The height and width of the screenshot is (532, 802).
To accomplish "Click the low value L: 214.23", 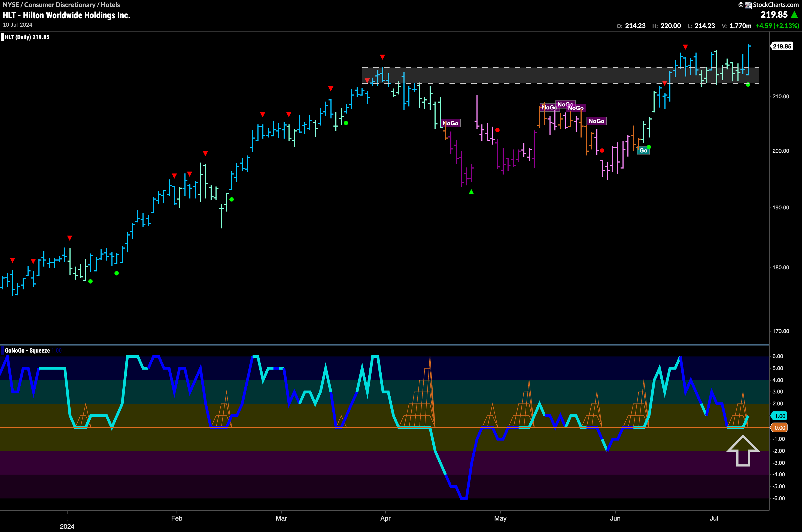I will click(x=701, y=26).
